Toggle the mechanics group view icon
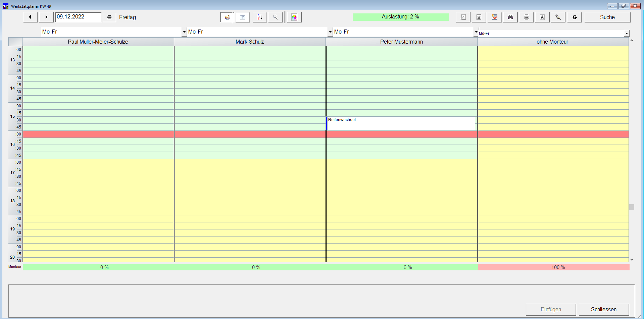 (x=227, y=17)
